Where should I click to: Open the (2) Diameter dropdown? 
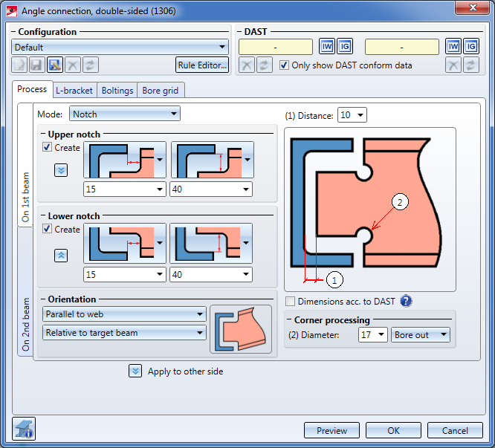coord(373,335)
